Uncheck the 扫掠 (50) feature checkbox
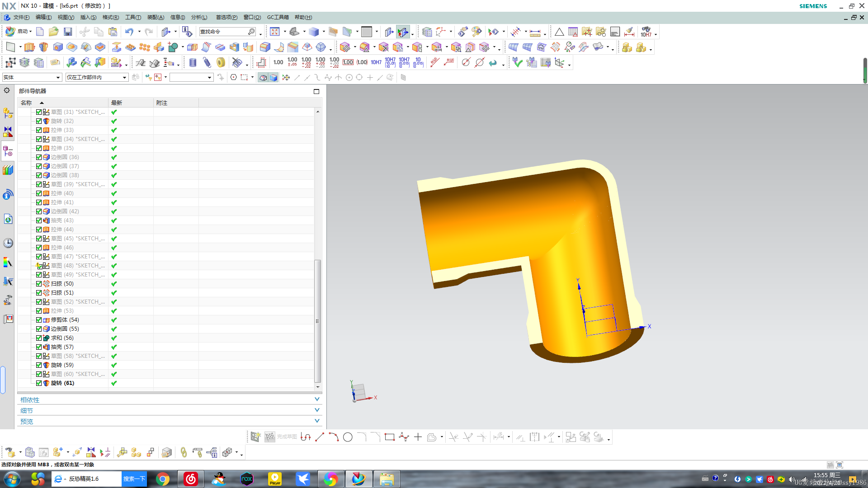The width and height of the screenshot is (868, 488). click(39, 284)
